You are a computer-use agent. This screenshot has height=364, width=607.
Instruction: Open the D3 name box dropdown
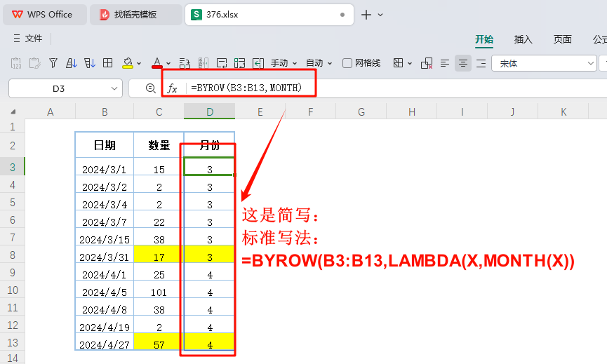tap(114, 88)
